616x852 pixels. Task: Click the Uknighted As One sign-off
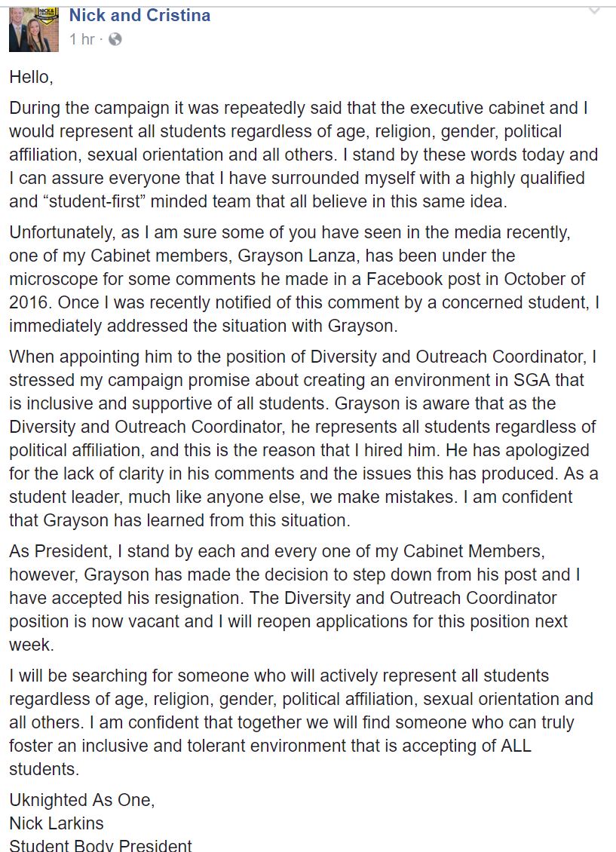point(82,800)
